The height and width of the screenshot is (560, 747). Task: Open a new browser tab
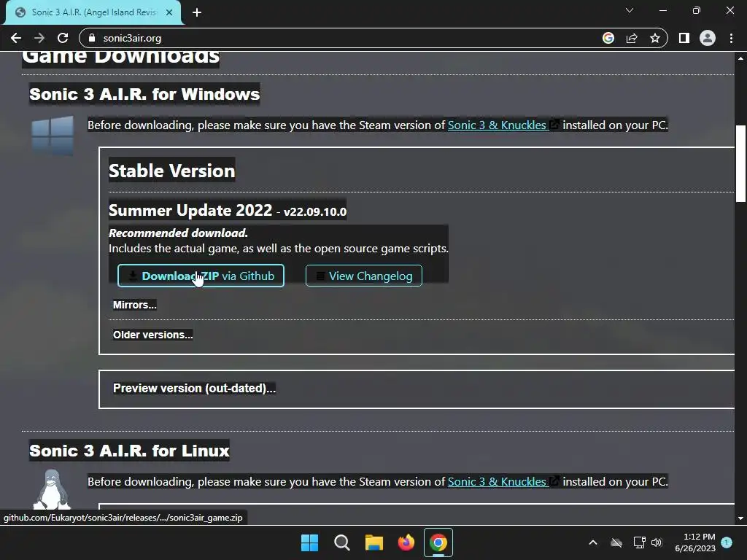pos(197,12)
